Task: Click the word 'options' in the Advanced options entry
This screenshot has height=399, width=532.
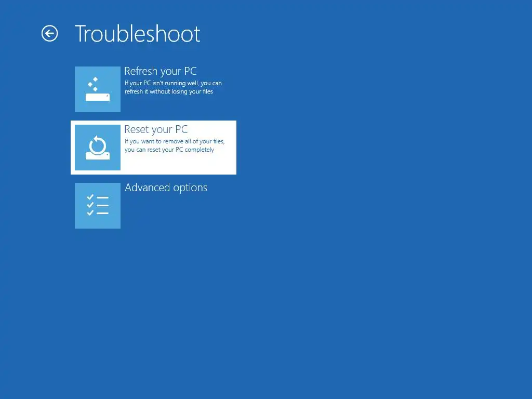Action: click(x=190, y=188)
